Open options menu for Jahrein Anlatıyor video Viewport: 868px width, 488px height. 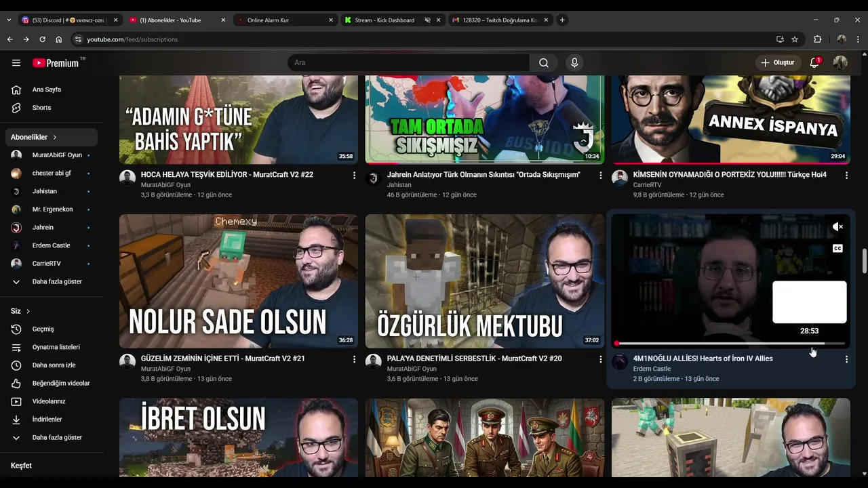pyautogui.click(x=600, y=176)
